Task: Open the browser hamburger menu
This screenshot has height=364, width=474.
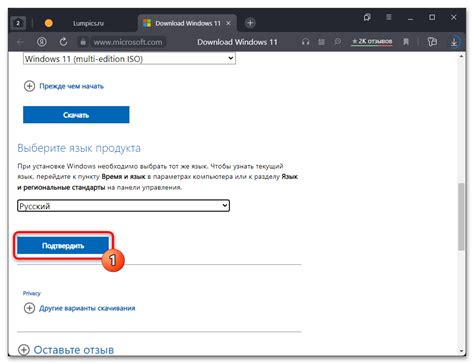Action: pos(389,17)
